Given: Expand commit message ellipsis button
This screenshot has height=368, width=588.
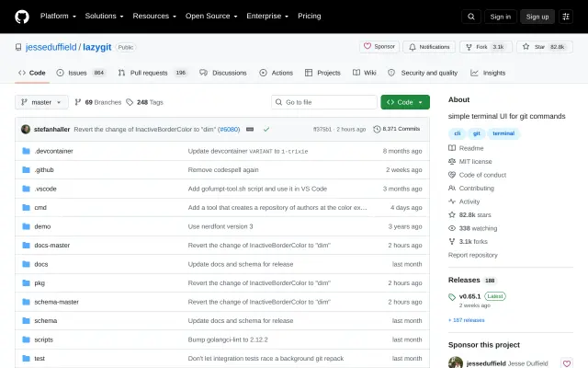Looking at the screenshot, I should [250, 129].
